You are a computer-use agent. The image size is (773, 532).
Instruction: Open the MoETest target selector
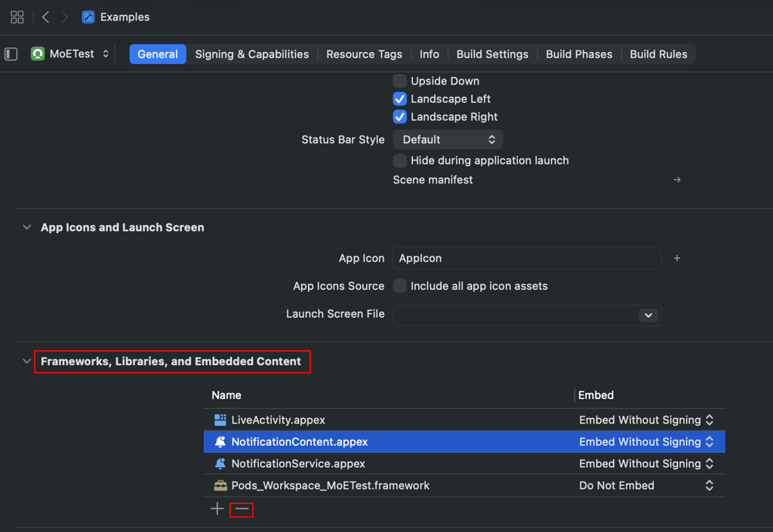(70, 54)
